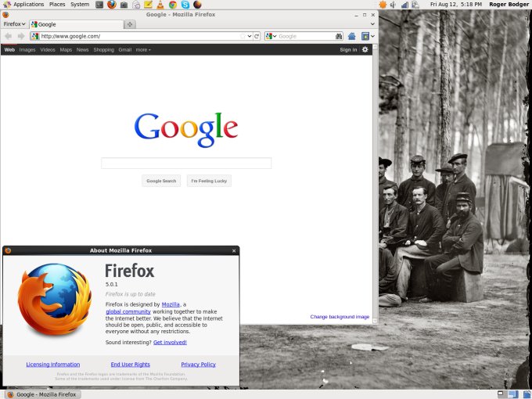Open Google options gear icon
Screen dimensions: 532x399
pyautogui.click(x=365, y=49)
